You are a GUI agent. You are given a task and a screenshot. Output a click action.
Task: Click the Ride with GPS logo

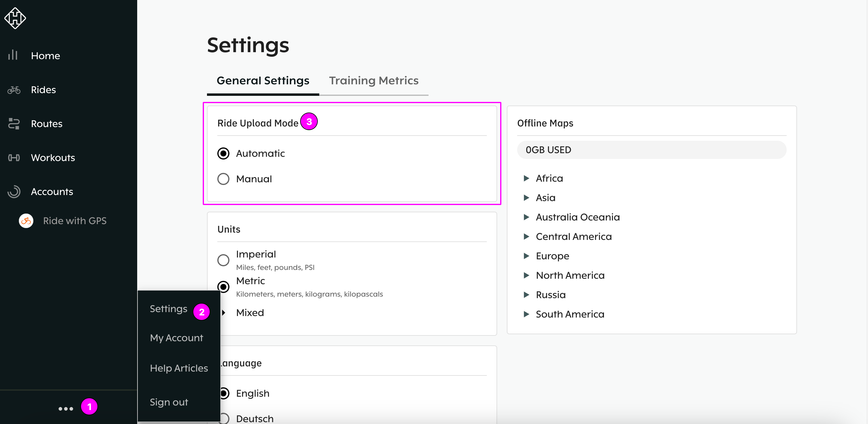(26, 221)
